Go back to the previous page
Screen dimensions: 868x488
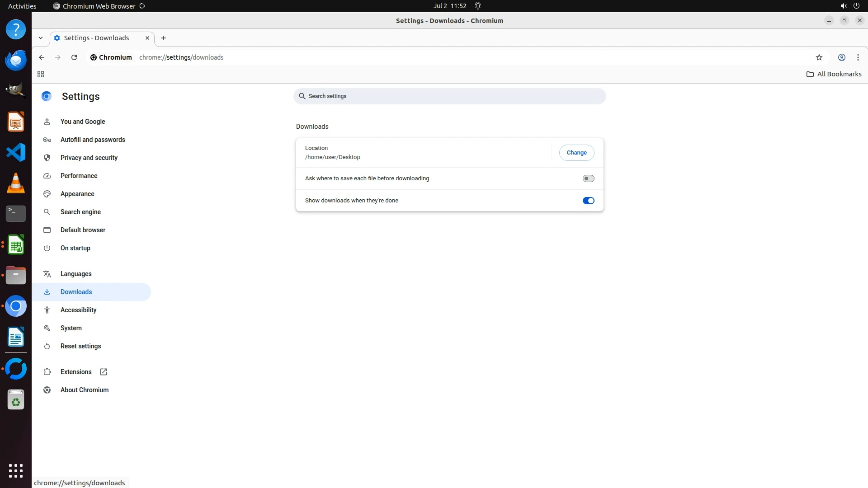tap(42, 57)
